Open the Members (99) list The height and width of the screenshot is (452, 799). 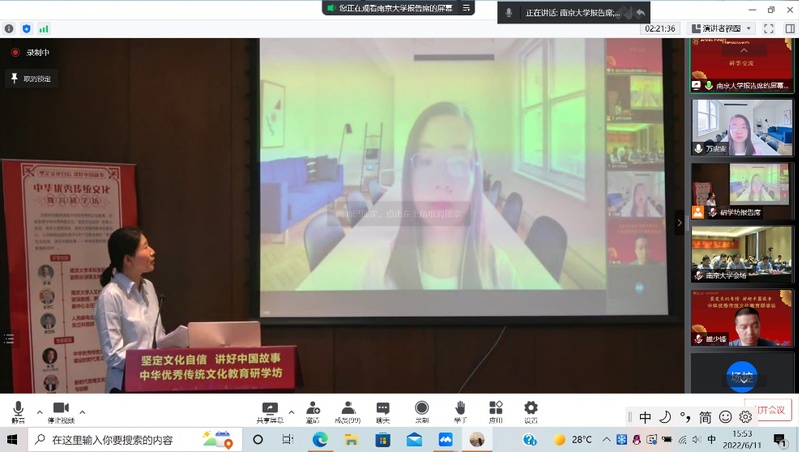pos(348,411)
